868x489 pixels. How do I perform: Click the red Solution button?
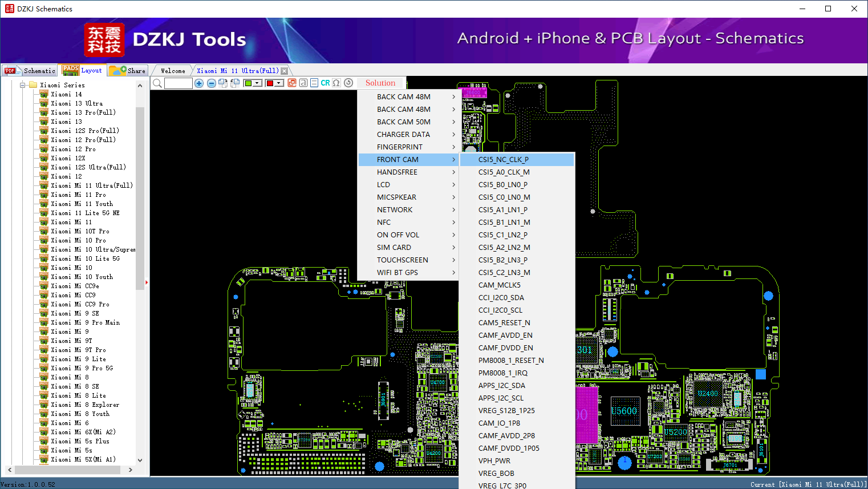380,83
